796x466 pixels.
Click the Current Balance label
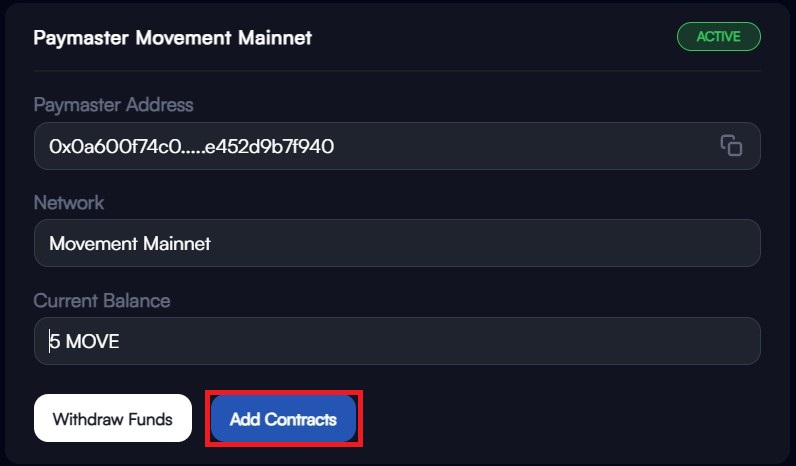(102, 301)
